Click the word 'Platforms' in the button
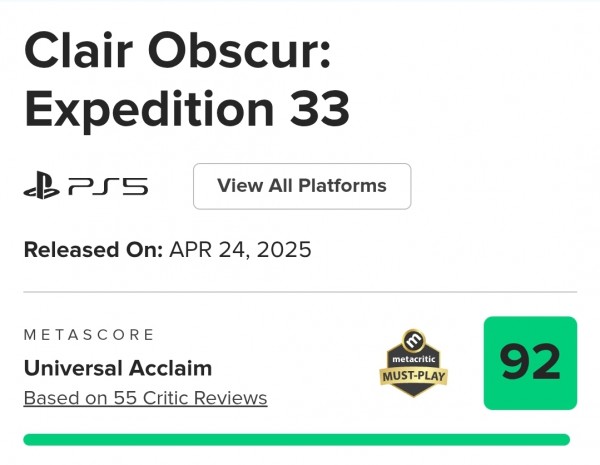This screenshot has width=600, height=465. 342,186
